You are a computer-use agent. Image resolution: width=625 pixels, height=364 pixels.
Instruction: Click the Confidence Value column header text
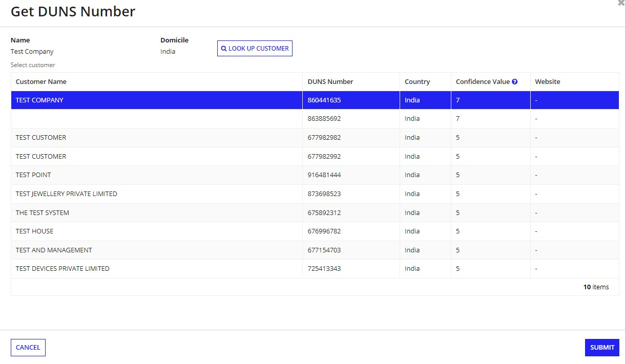[483, 82]
